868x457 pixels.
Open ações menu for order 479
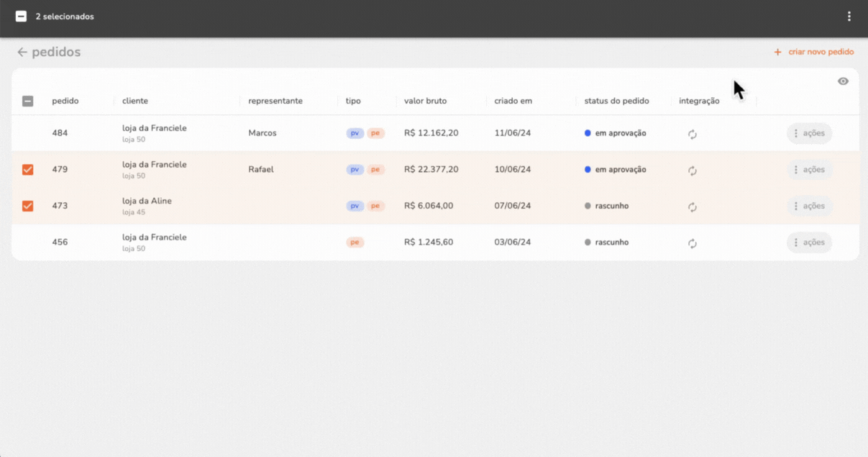coord(809,170)
